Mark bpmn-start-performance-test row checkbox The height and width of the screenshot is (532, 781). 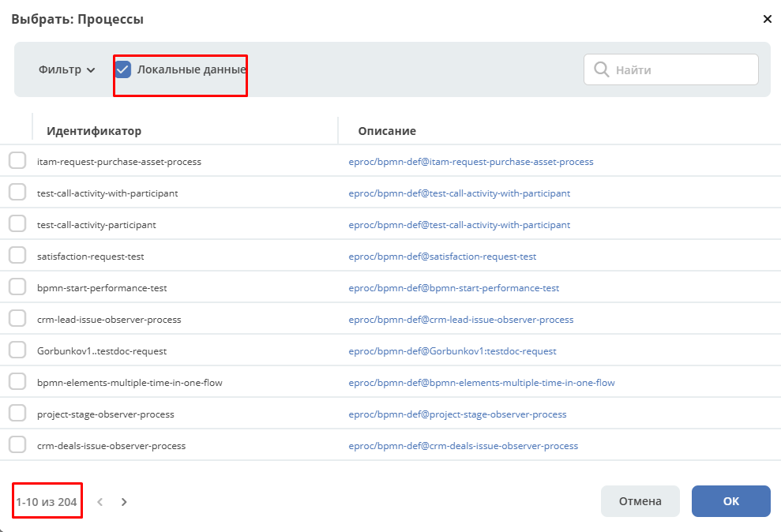[x=17, y=287]
